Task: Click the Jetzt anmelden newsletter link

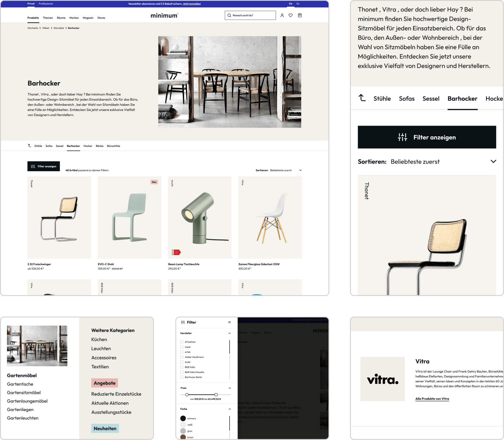Action: click(192, 4)
